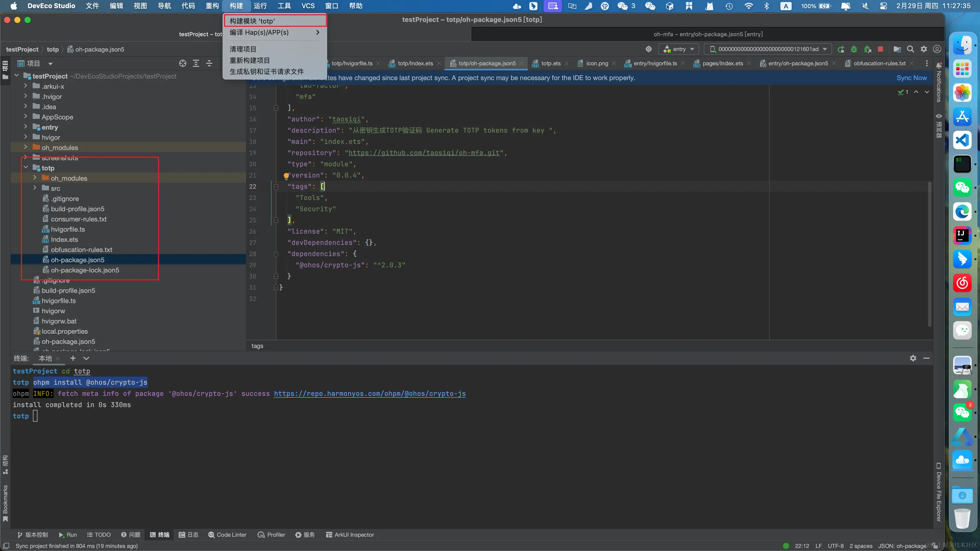Click the UTF-8 encoding in status bar
This screenshot has height=551, width=980.
pyautogui.click(x=835, y=546)
